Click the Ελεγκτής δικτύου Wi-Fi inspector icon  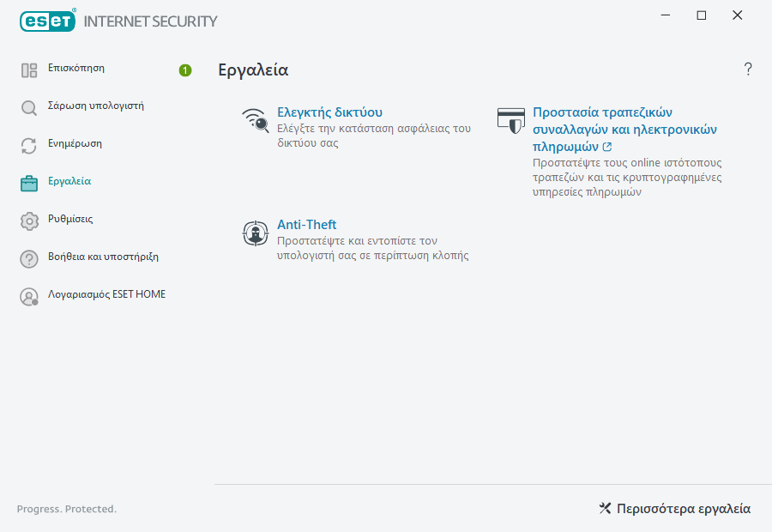(x=256, y=121)
